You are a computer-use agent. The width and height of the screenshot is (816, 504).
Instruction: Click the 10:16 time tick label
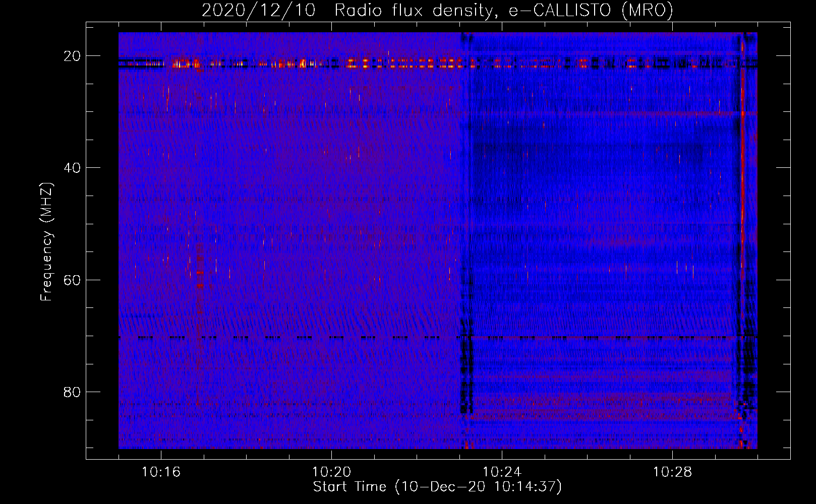[161, 472]
